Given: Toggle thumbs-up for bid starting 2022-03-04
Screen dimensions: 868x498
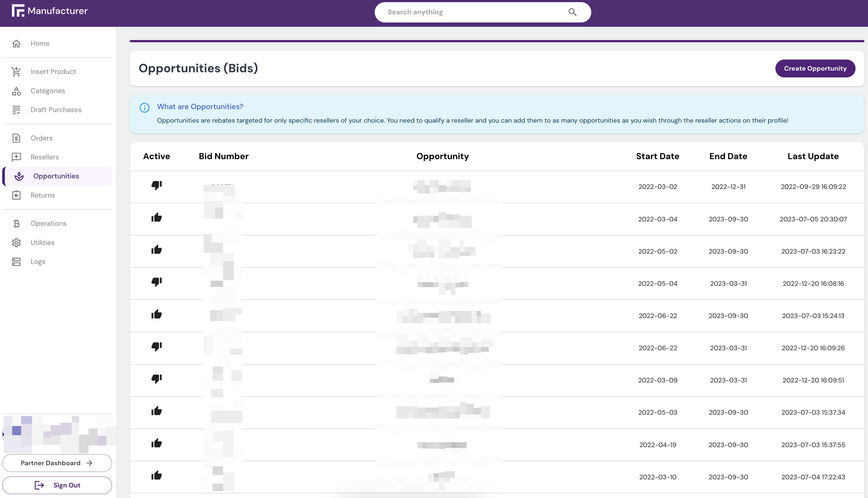Looking at the screenshot, I should pyautogui.click(x=156, y=218).
